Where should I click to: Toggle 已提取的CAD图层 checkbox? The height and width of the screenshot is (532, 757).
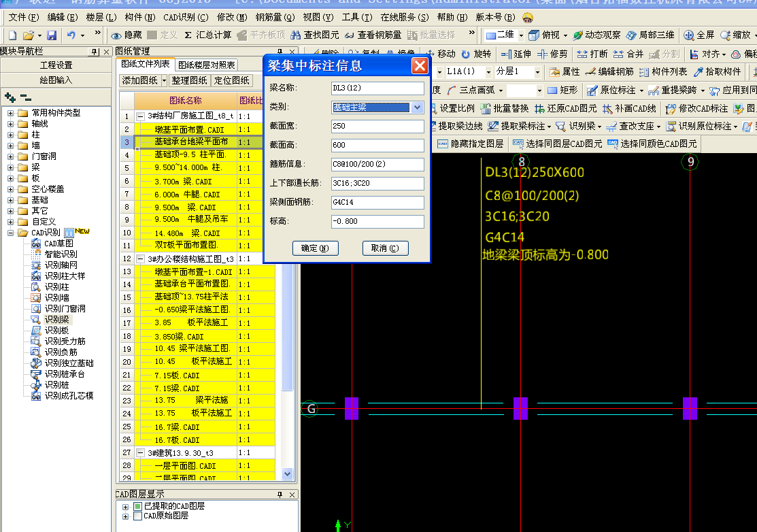[x=137, y=506]
